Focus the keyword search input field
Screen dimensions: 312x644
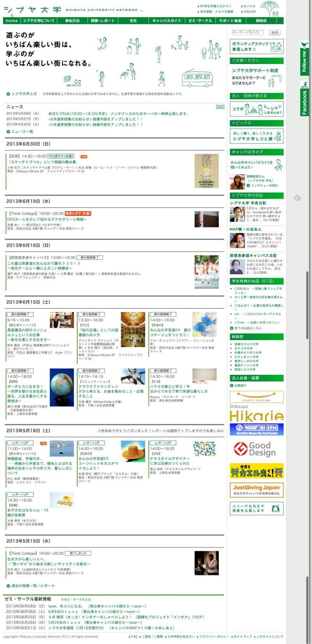[248, 32]
